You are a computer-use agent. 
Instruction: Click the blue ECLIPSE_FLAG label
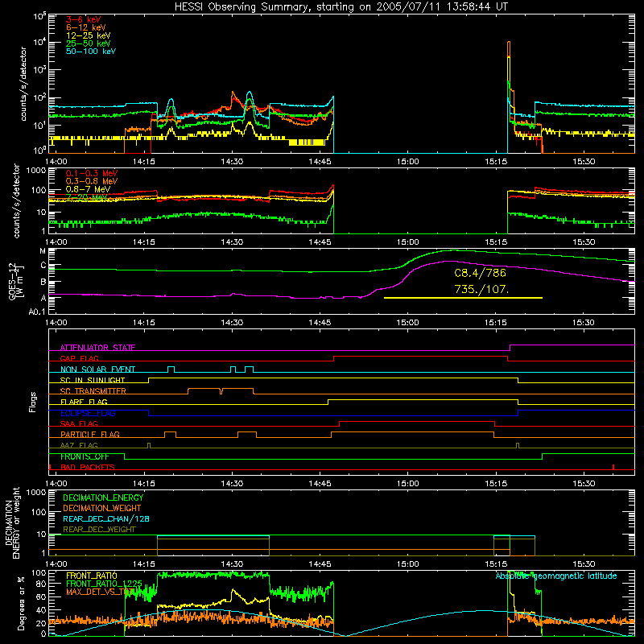click(88, 413)
